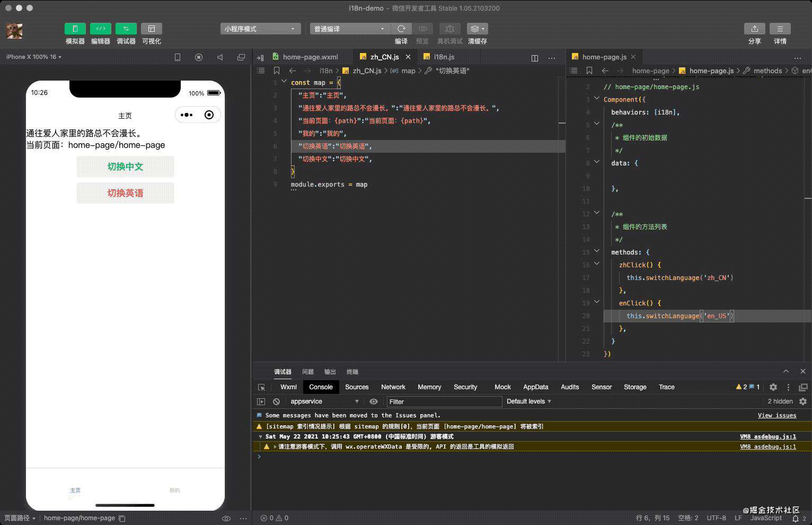Viewport: 812px width, 525px height.
Task: Click the notification bell in status bar
Action: (795, 518)
